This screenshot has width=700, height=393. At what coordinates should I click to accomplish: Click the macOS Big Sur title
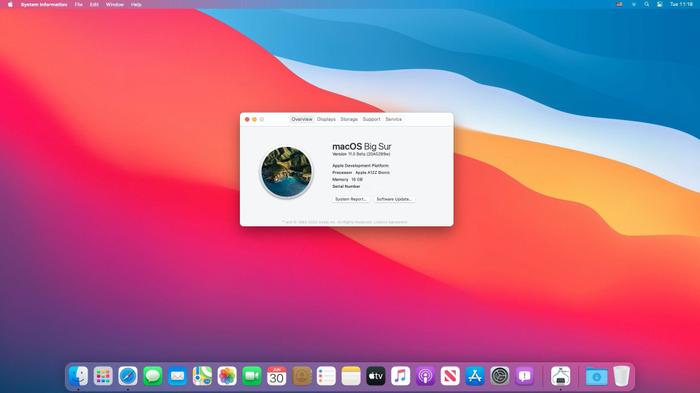pos(362,146)
